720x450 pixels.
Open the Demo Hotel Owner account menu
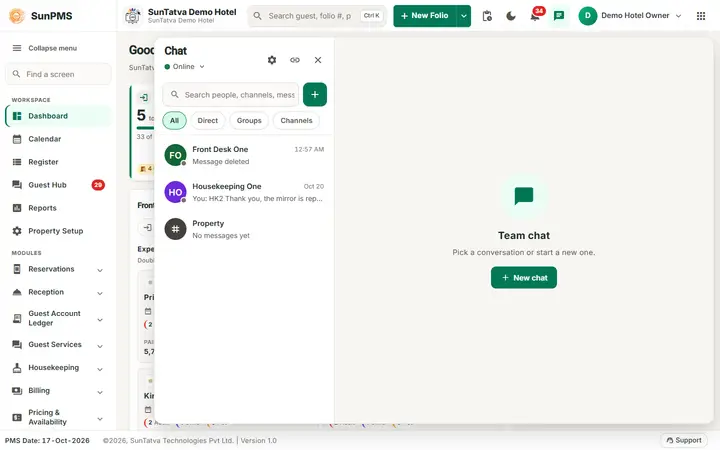630,16
